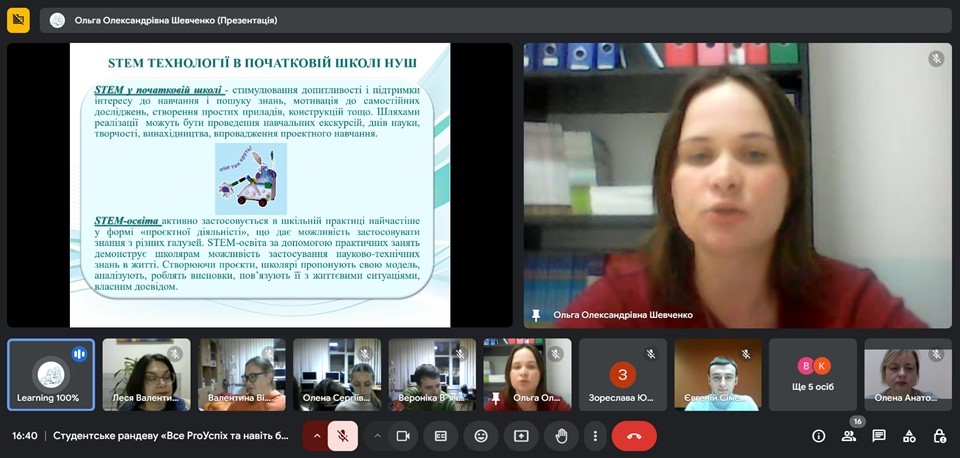Raise hand in the meeting
960x458 pixels.
click(x=560, y=436)
